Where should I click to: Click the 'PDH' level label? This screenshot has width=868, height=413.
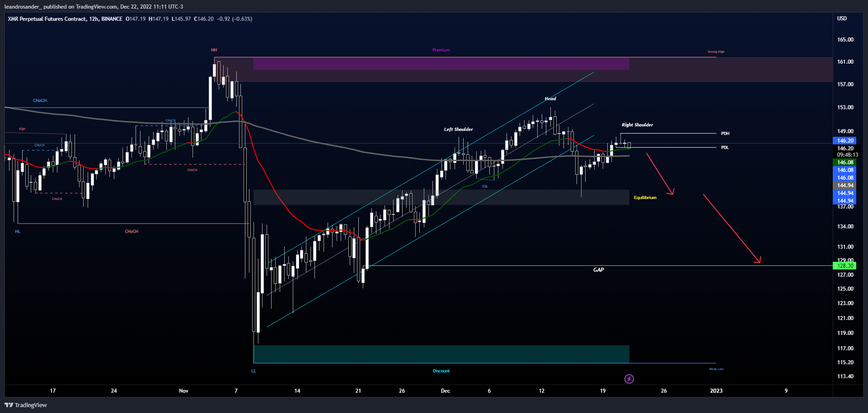coord(725,134)
